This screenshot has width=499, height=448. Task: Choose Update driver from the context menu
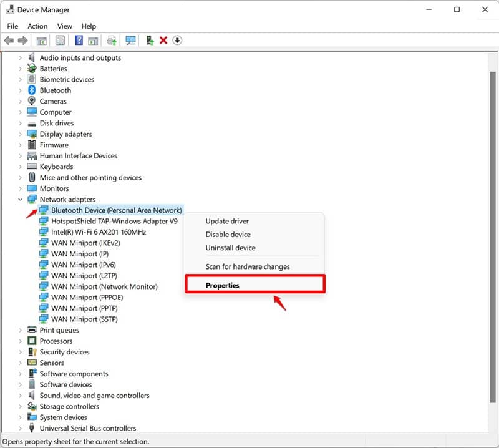click(x=229, y=221)
